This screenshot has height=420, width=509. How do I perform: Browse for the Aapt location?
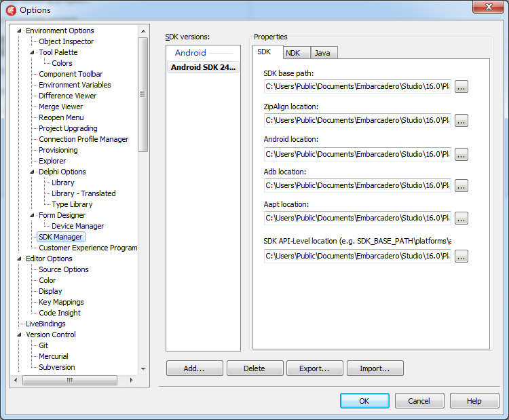click(461, 218)
